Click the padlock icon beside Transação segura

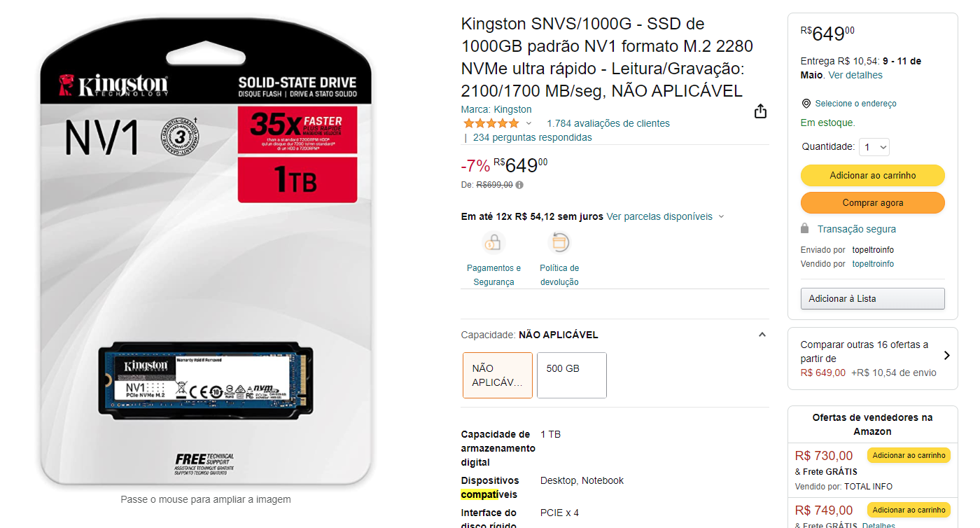coord(805,229)
